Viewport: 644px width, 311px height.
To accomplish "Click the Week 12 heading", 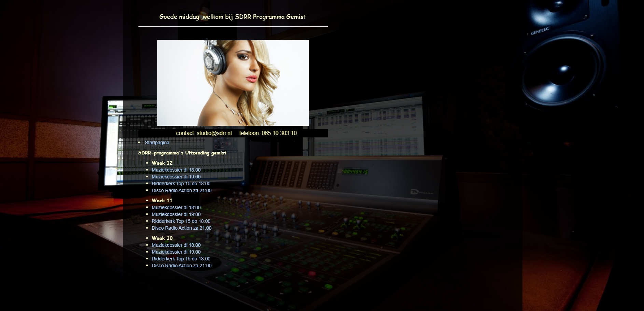I will (162, 163).
